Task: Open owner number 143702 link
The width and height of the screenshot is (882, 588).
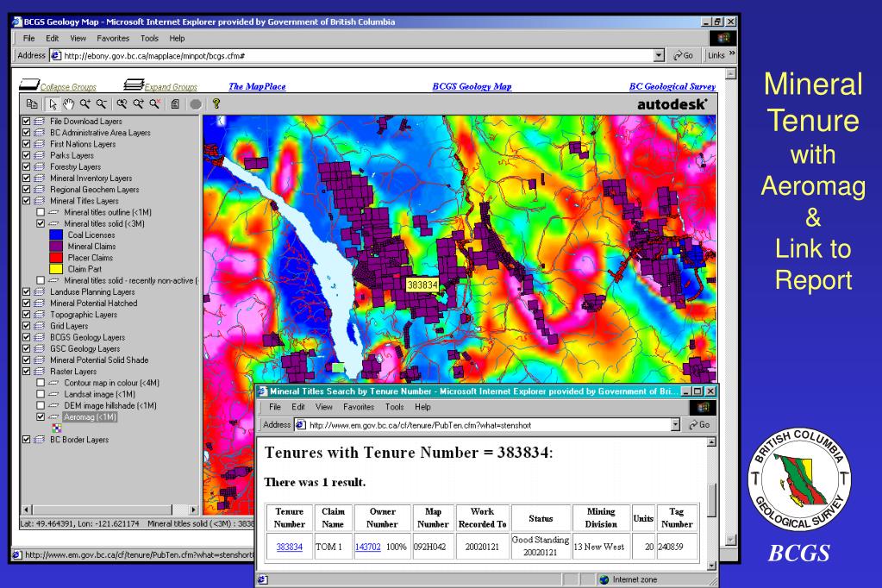Action: coord(368,547)
